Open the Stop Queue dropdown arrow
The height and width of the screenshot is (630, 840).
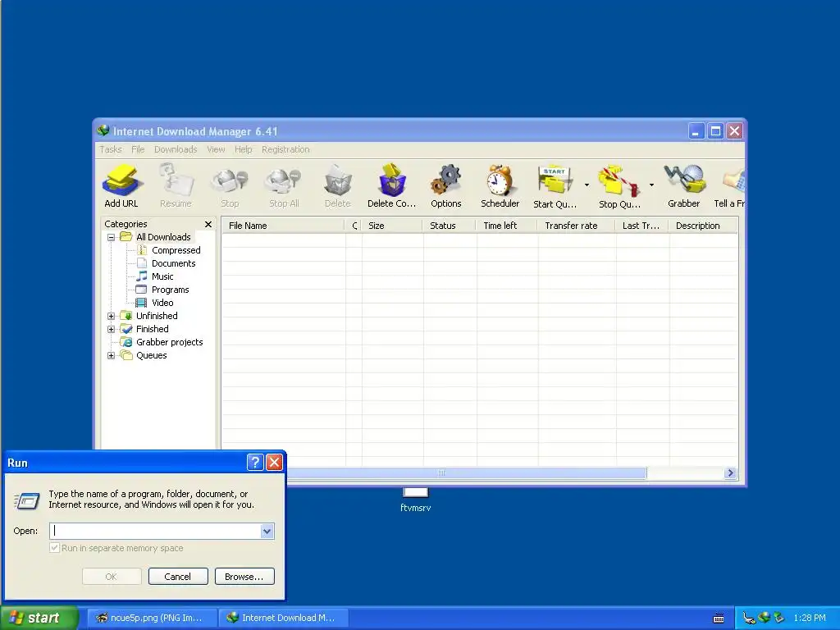(651, 185)
